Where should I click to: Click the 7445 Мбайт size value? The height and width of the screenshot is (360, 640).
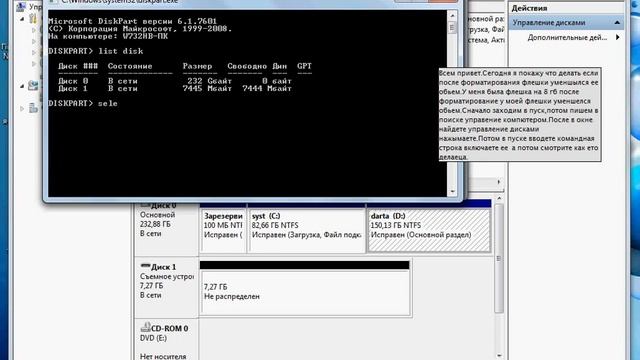click(207, 89)
